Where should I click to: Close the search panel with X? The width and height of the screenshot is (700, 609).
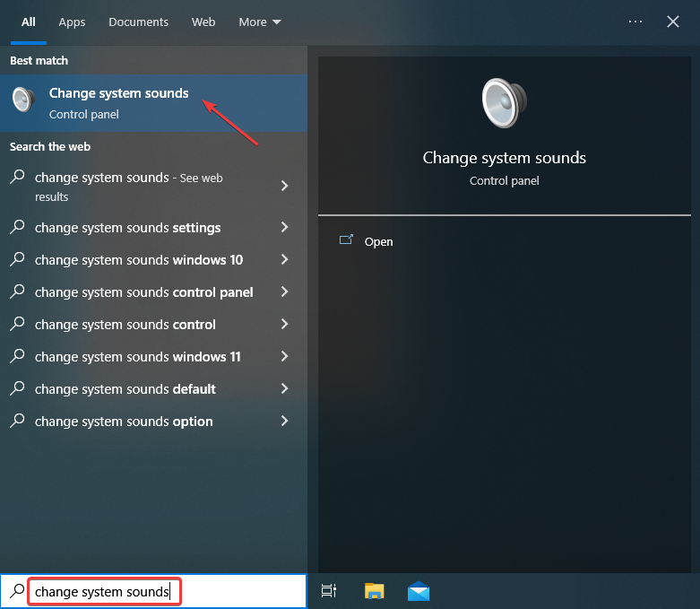click(x=673, y=22)
